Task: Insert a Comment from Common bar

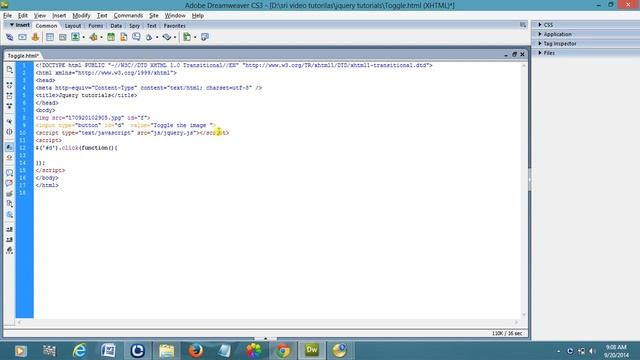Action: click(x=136, y=37)
